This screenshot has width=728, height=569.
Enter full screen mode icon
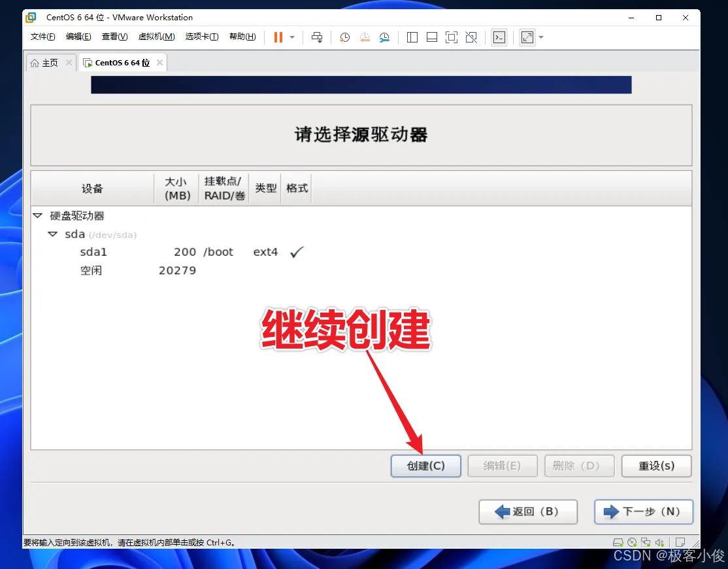click(x=452, y=37)
